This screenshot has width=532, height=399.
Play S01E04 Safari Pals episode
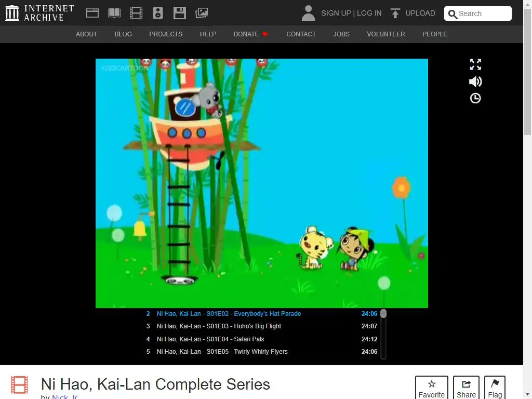pos(262,339)
